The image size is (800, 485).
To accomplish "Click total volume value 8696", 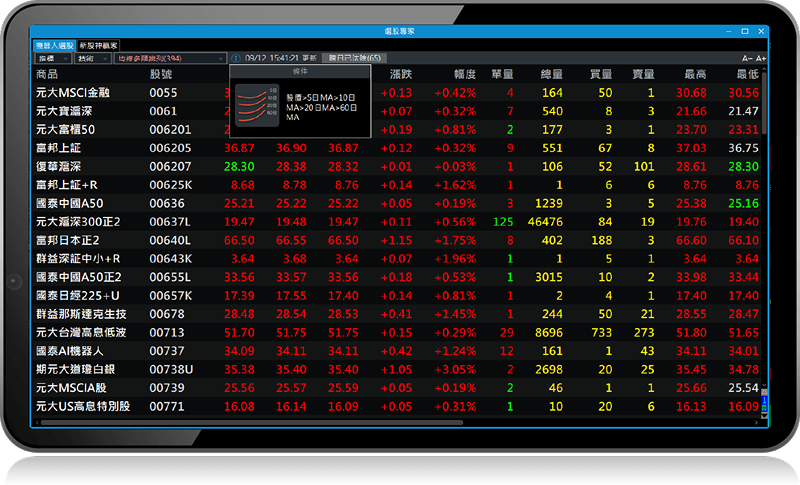I will 549,333.
